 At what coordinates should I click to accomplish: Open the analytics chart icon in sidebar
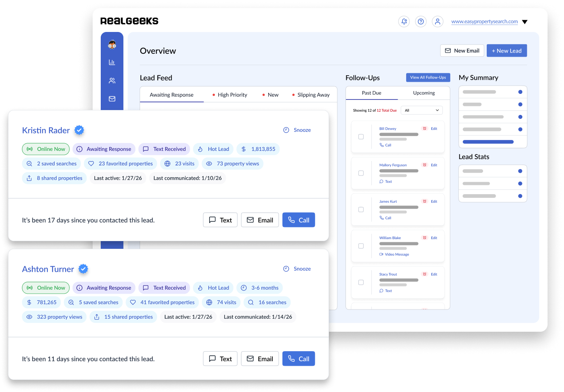tap(112, 62)
